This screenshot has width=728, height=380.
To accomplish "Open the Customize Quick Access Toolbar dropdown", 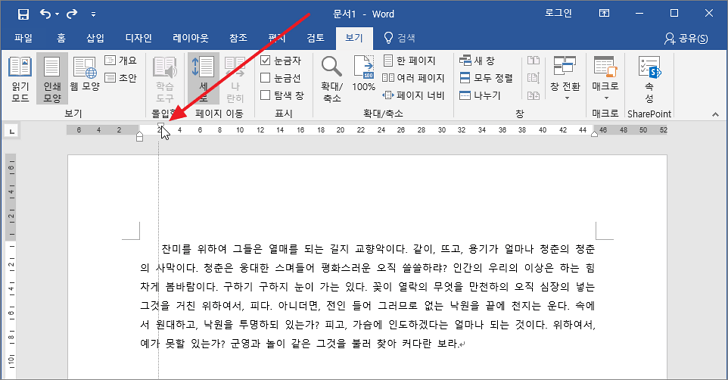I will pos(93,14).
